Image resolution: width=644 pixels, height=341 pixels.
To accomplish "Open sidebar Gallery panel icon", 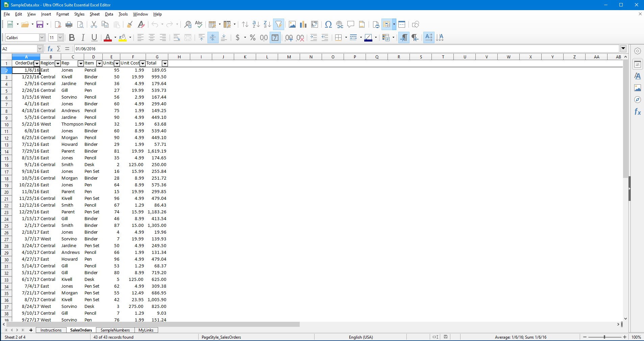I will pos(638,88).
